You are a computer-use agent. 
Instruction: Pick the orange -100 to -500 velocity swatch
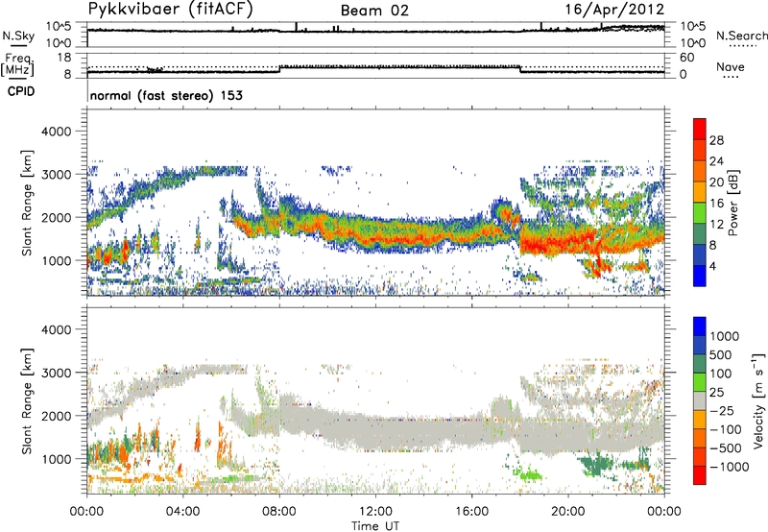point(700,439)
